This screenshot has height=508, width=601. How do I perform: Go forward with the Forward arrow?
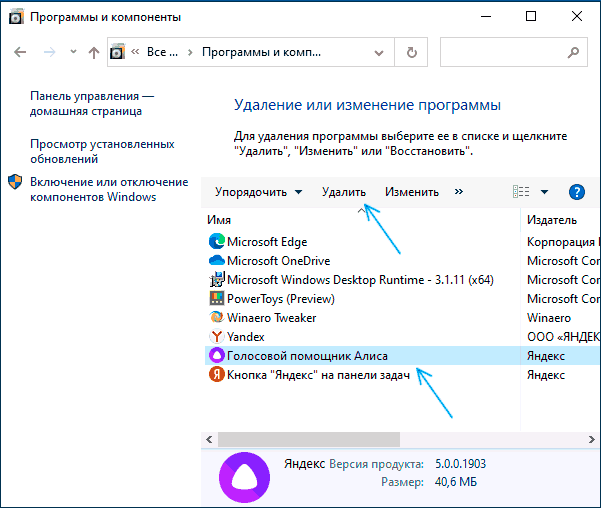coord(49,52)
